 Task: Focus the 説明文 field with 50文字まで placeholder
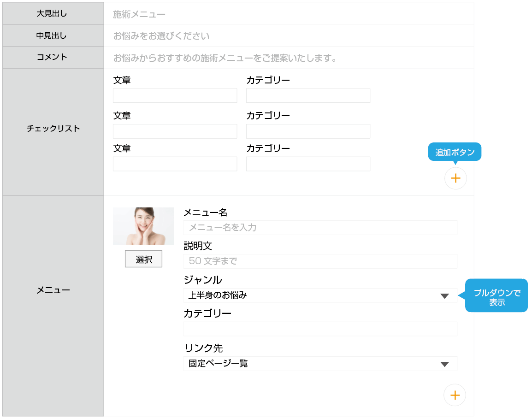pos(320,261)
